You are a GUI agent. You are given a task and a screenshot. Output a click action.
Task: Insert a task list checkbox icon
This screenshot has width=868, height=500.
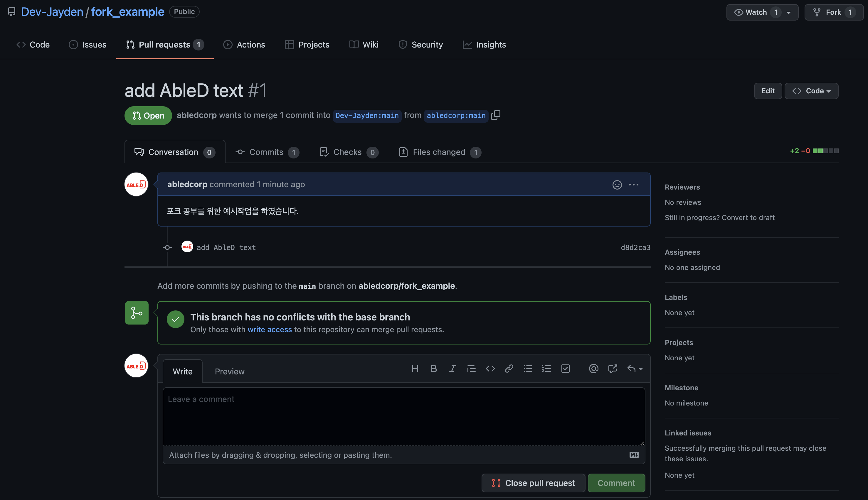[x=565, y=369]
